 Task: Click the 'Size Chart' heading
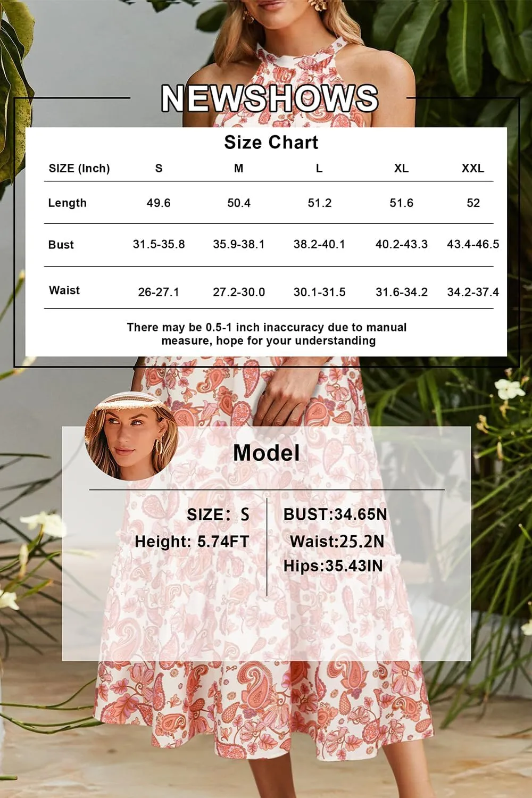point(271,142)
